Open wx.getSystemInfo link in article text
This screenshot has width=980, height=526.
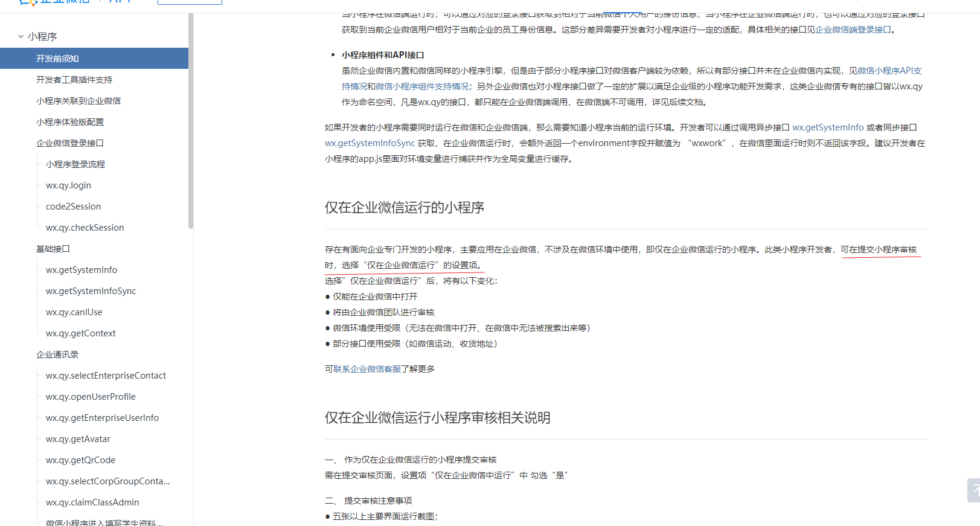[x=828, y=127]
